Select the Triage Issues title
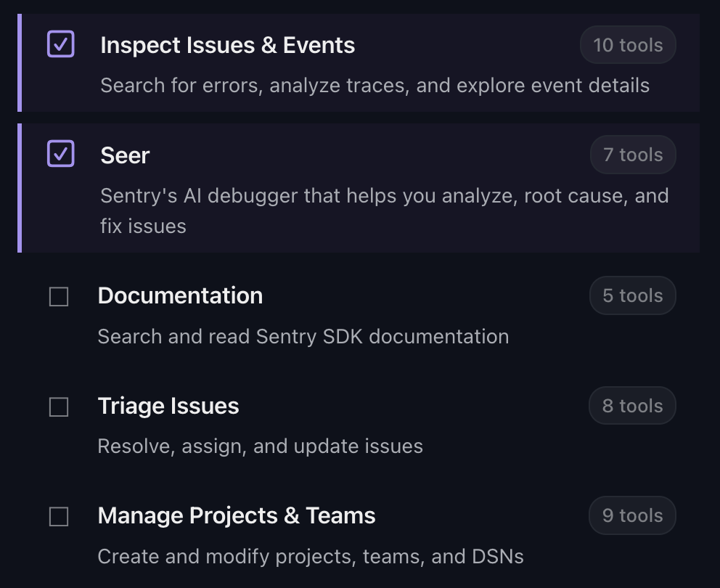Viewport: 720px width, 588px height. click(x=168, y=406)
